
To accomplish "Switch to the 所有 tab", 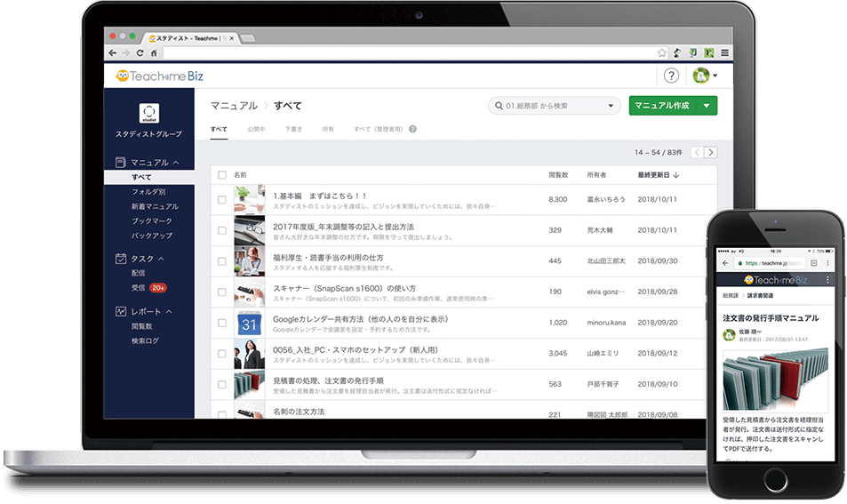I will tap(328, 129).
